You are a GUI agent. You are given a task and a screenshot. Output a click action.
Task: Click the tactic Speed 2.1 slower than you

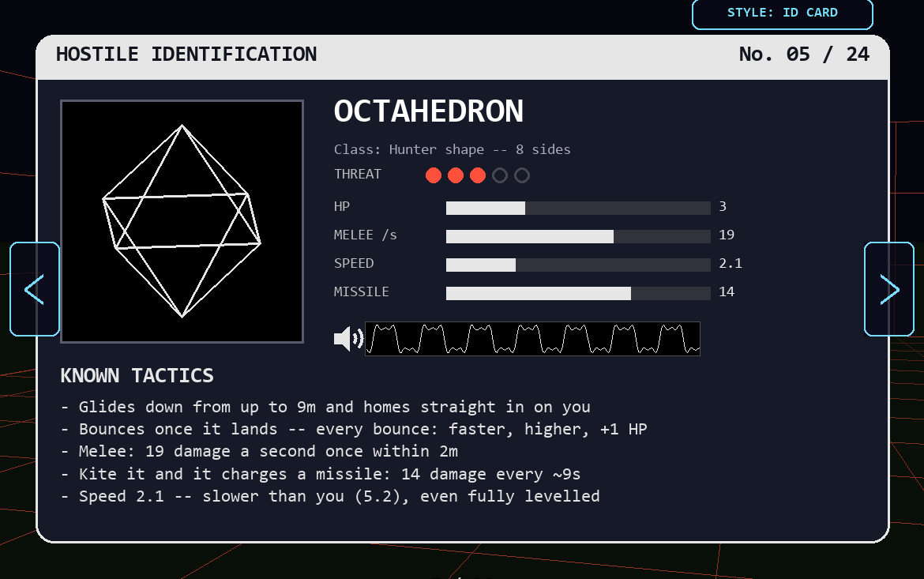pos(330,496)
